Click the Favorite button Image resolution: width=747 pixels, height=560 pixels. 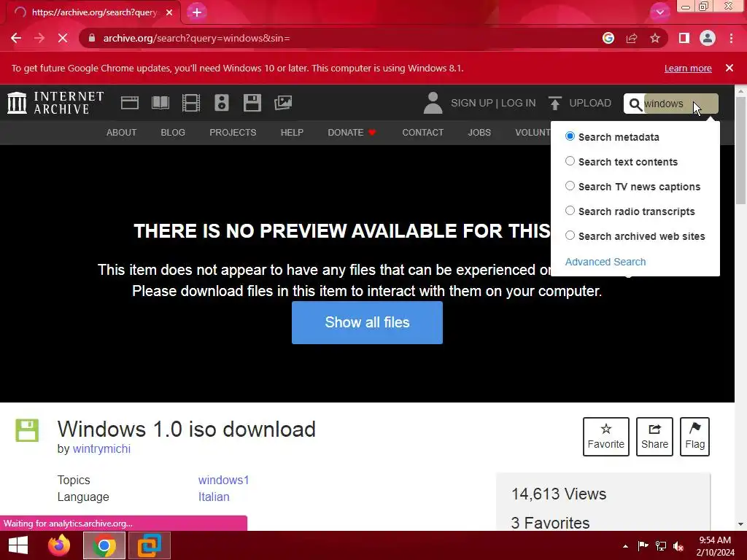[x=606, y=437]
